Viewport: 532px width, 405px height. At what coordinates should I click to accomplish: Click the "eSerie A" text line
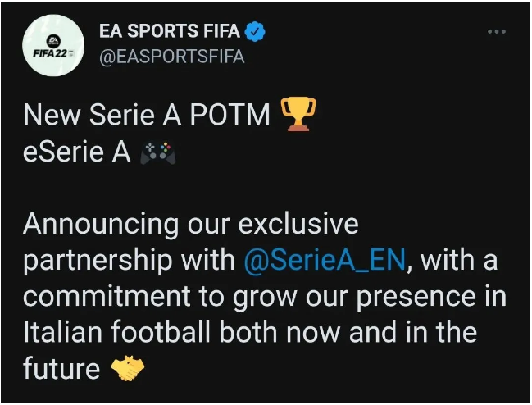[77, 152]
